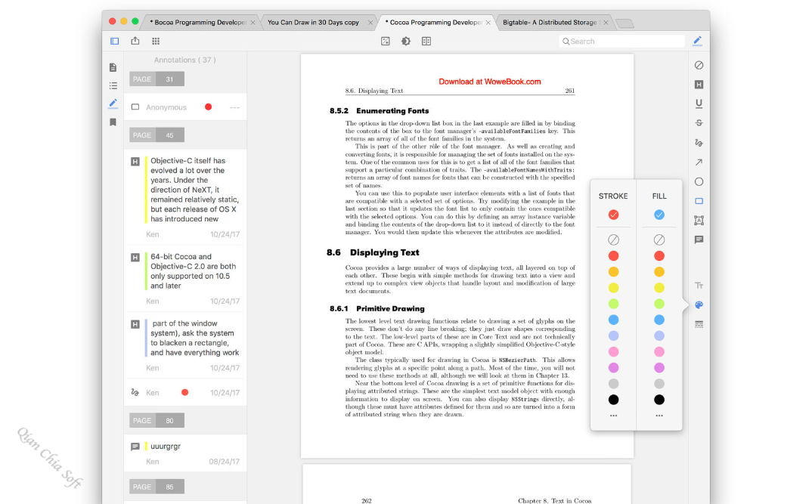Image resolution: width=812 pixels, height=504 pixels.
Task: Click the share/export icon
Action: (135, 40)
